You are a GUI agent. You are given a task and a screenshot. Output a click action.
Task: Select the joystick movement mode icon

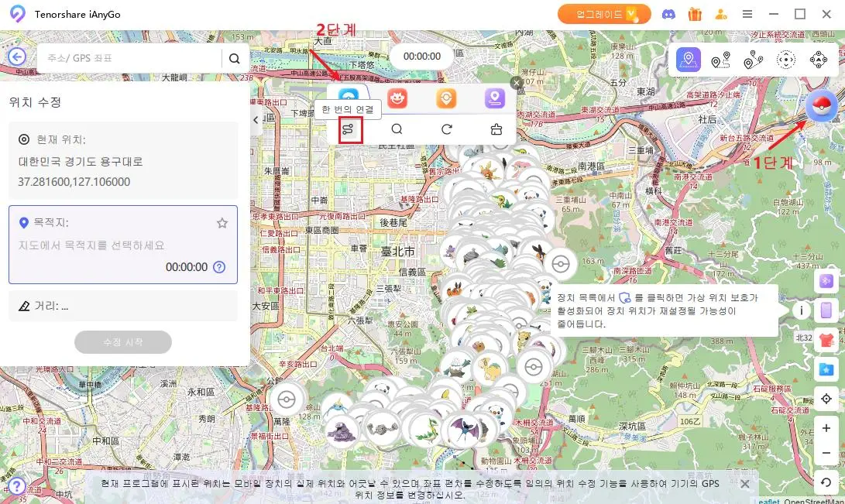point(785,60)
